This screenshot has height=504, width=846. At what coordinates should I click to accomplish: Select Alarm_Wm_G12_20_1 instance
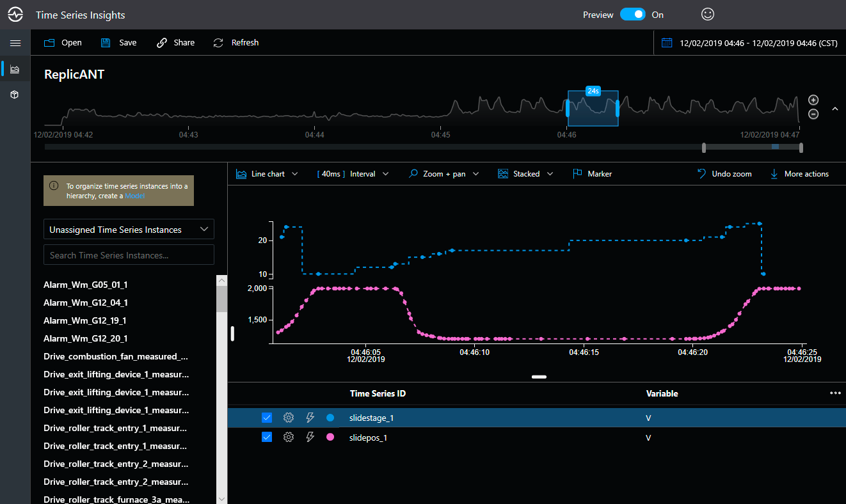pyautogui.click(x=86, y=338)
